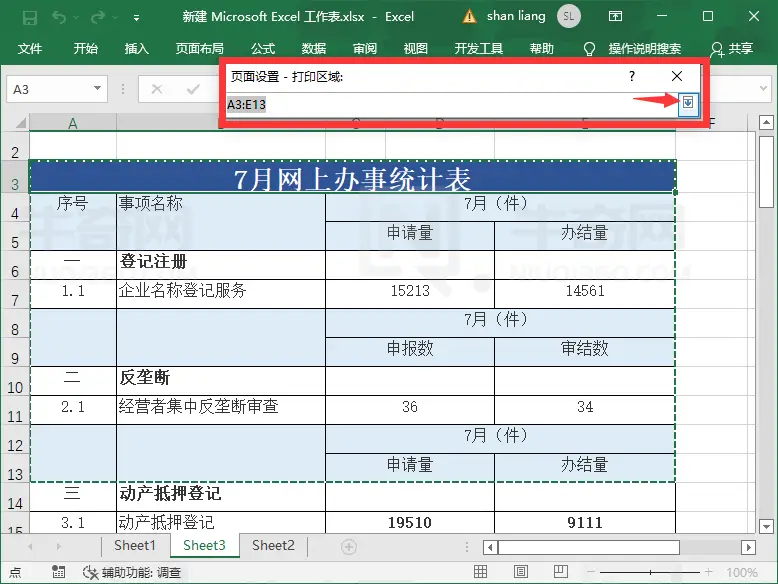Close the 页面设置 - 打印区域 dialog

pos(677,76)
